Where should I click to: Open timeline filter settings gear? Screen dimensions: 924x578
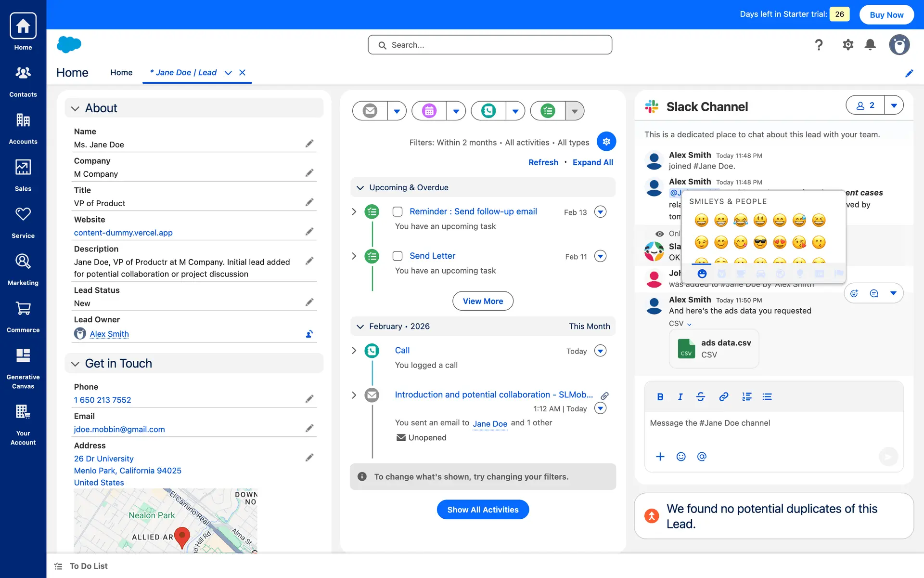pos(606,142)
